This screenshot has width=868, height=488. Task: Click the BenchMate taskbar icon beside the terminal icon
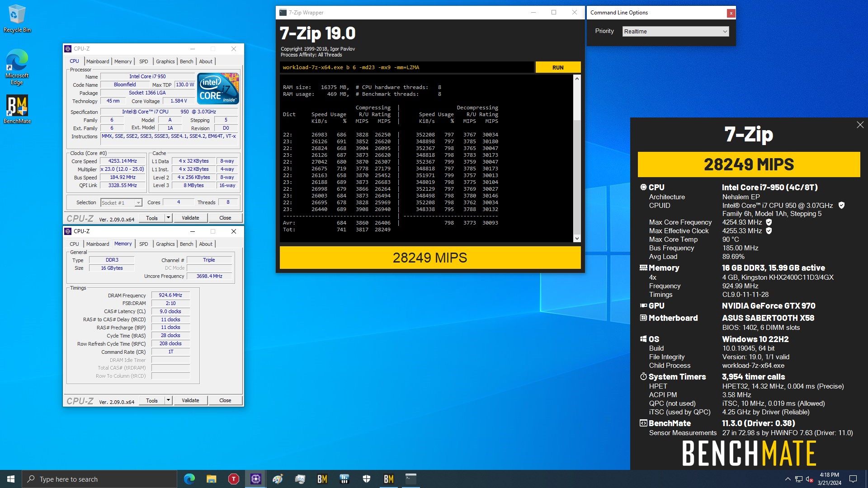[x=389, y=479]
